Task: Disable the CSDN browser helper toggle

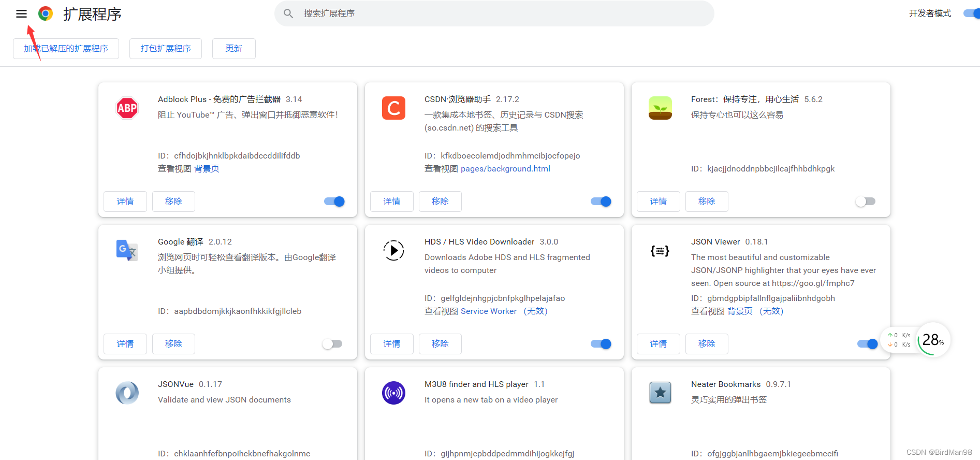Action: [601, 202]
